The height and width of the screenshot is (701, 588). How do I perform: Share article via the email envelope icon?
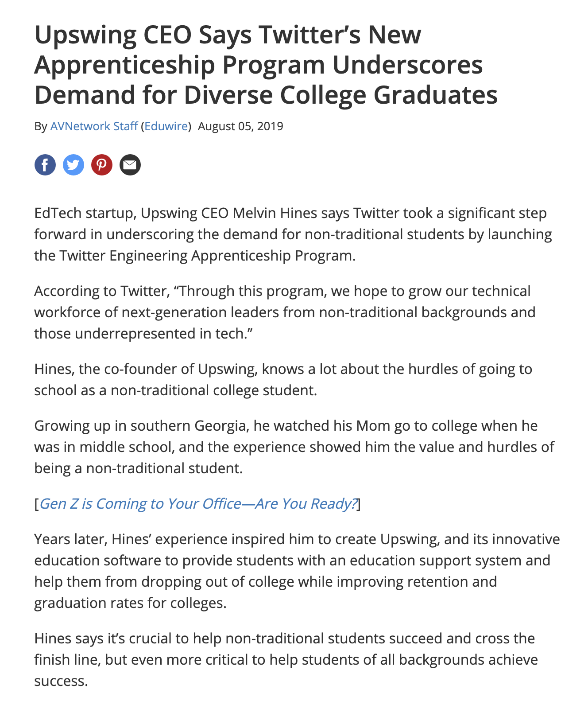point(130,165)
